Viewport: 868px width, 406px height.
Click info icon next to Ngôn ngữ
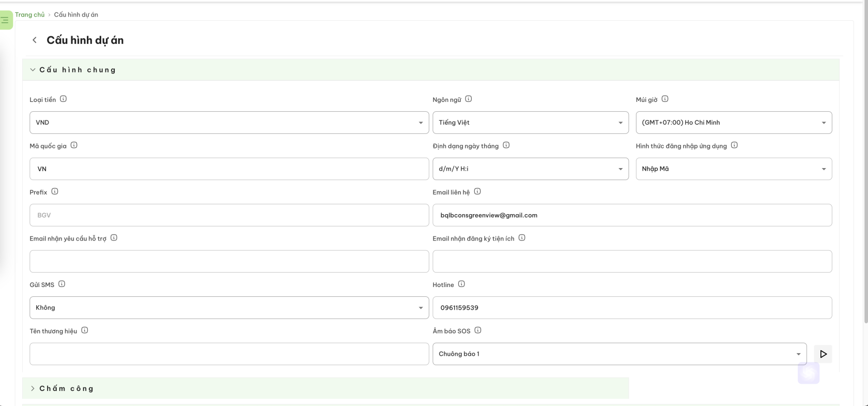(x=468, y=99)
